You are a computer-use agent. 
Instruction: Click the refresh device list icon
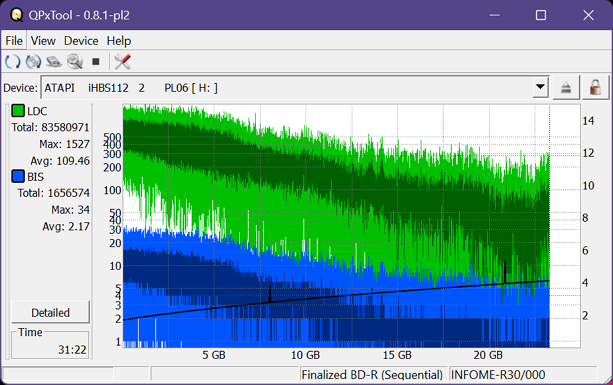pos(13,61)
